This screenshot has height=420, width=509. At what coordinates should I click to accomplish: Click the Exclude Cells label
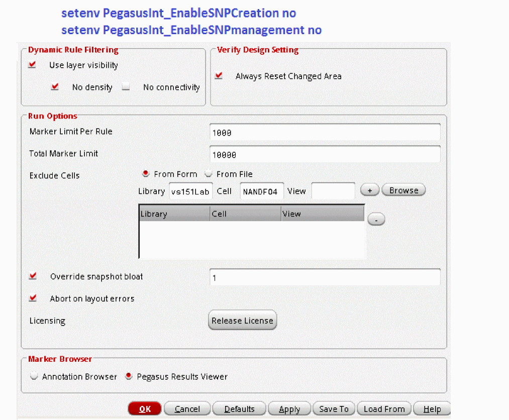pos(55,176)
